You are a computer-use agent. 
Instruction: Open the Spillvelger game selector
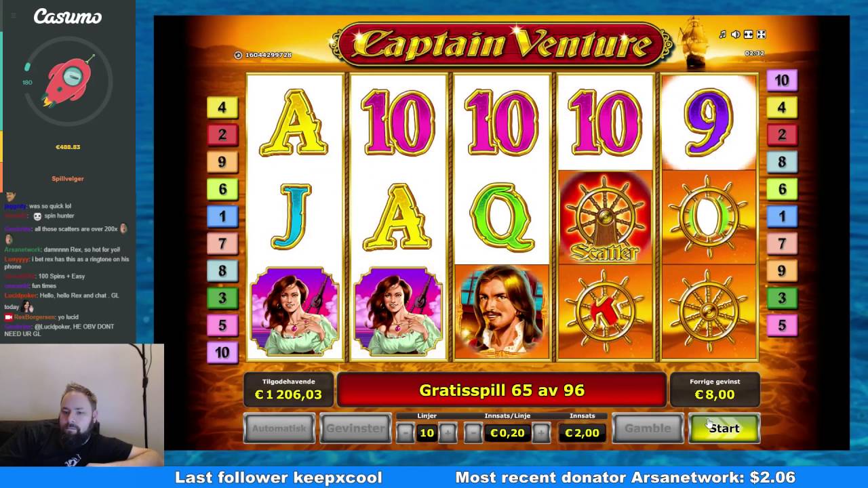(68, 179)
